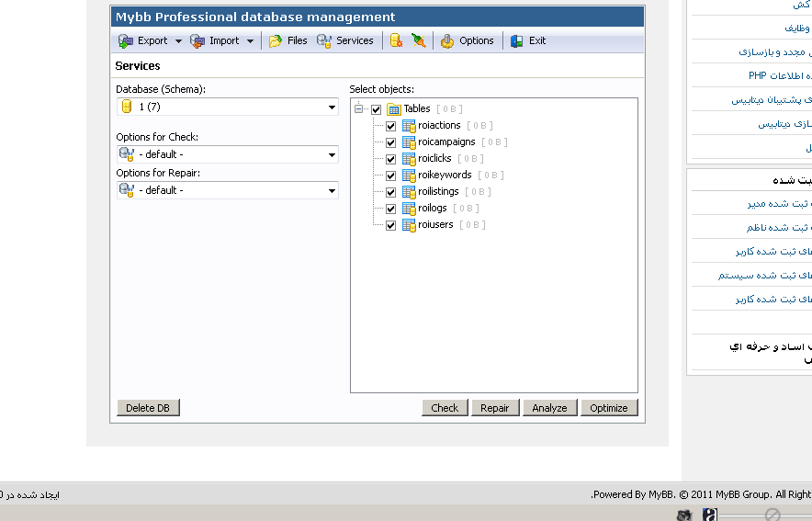Click the Import toolbar icon

197,41
